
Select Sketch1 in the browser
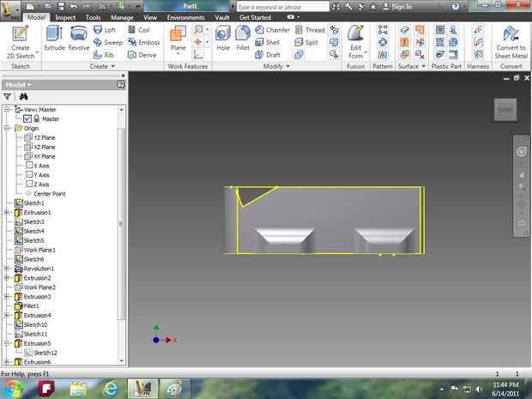point(29,203)
